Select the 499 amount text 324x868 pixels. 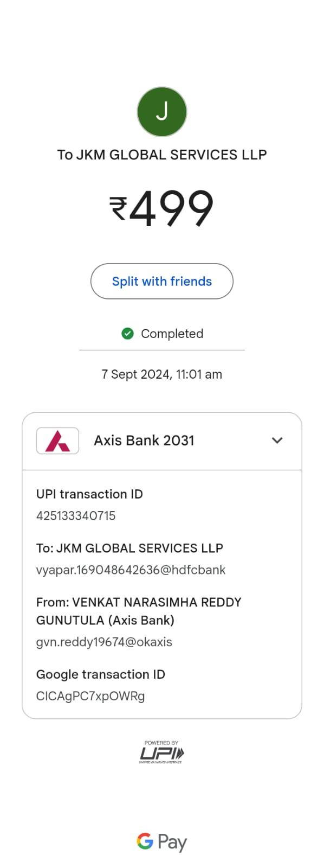(171, 208)
